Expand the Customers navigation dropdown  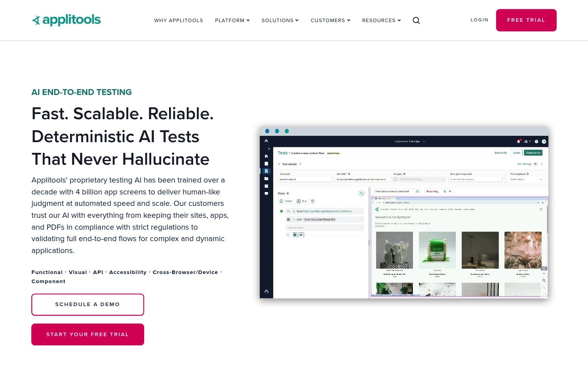[x=331, y=21]
